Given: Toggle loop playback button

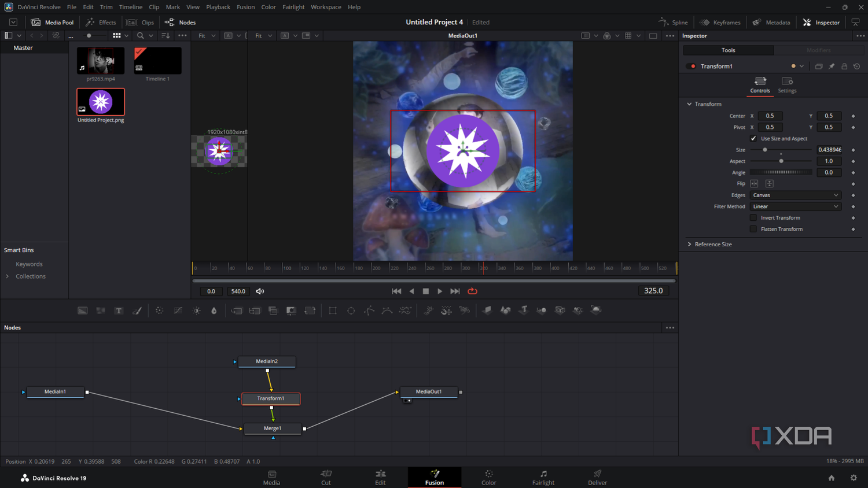Looking at the screenshot, I should pyautogui.click(x=472, y=291).
